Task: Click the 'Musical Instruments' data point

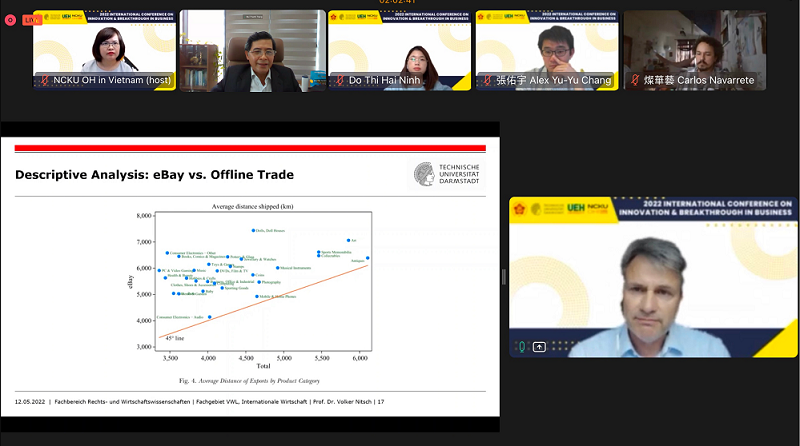Action: point(278,268)
